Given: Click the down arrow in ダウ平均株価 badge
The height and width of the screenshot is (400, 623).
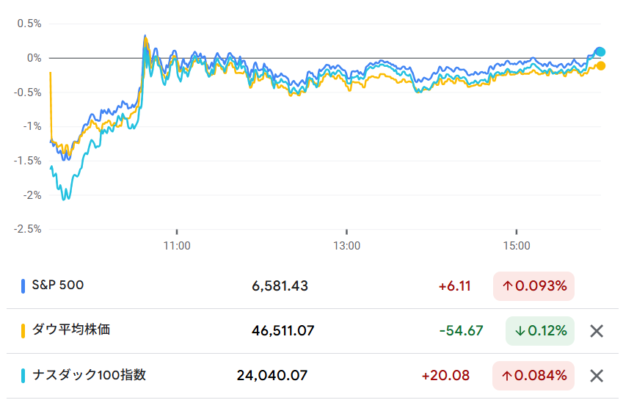Looking at the screenshot, I should [522, 331].
